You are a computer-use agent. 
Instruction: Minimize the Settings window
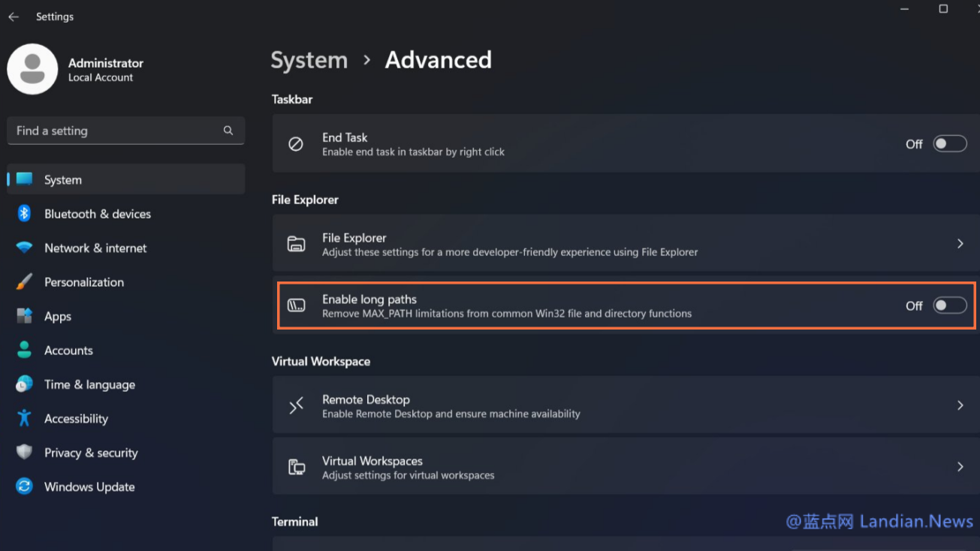point(905,9)
